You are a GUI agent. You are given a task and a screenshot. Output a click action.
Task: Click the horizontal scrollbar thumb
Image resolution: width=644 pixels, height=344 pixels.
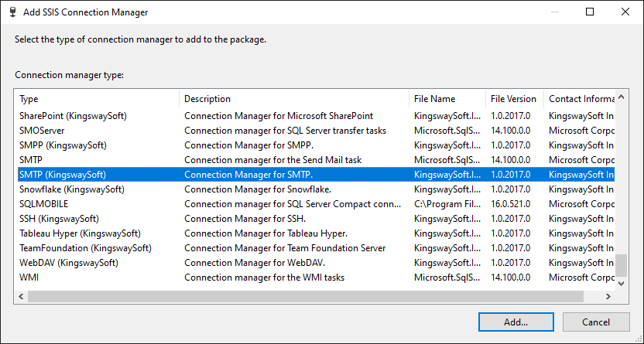pyautogui.click(x=306, y=296)
